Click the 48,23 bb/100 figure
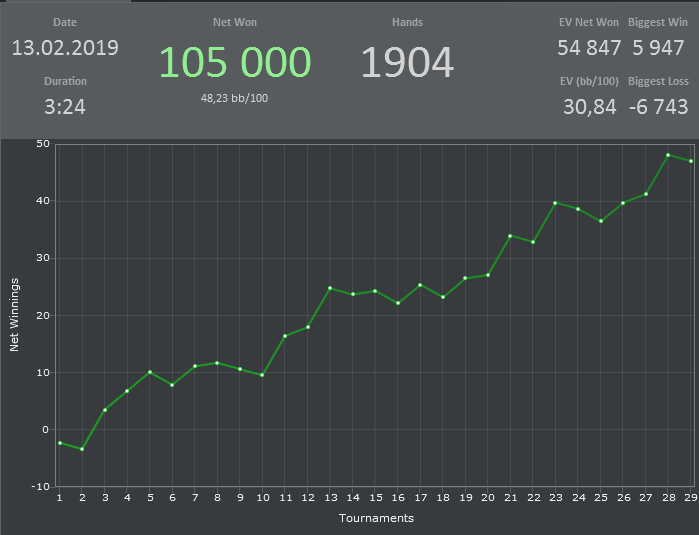699x535 pixels. coord(234,98)
